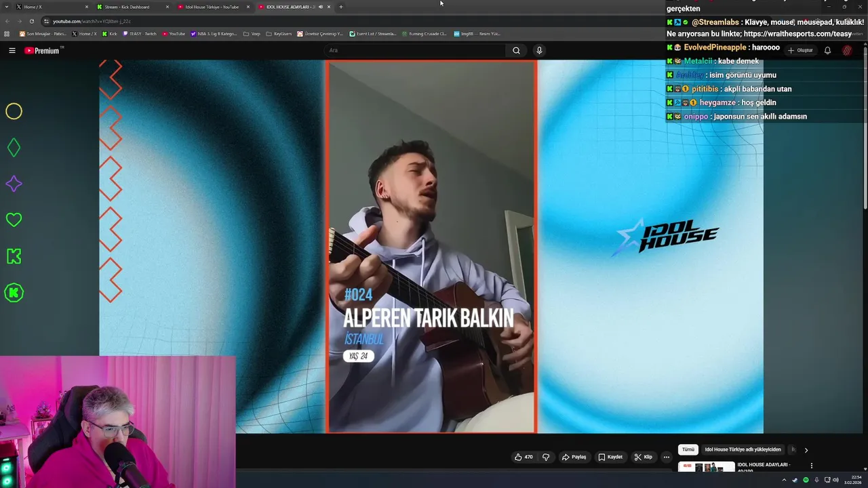
Task: Expand the Vorp bookmarks folder
Action: 252,33
